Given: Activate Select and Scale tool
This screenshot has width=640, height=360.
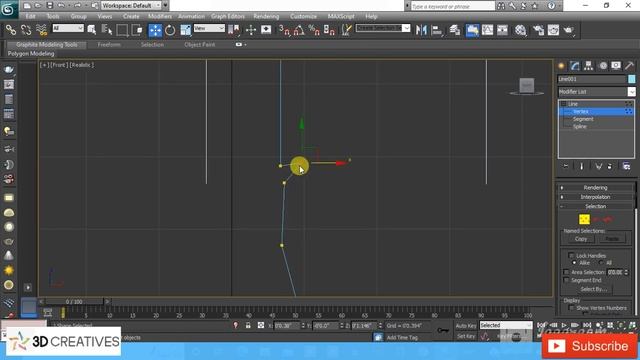Looking at the screenshot, I should 185,30.
